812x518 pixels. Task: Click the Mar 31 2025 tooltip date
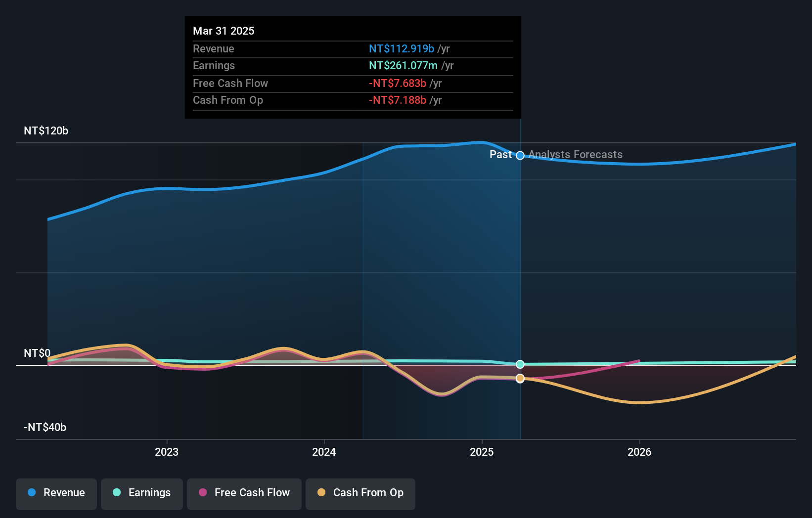pyautogui.click(x=224, y=31)
